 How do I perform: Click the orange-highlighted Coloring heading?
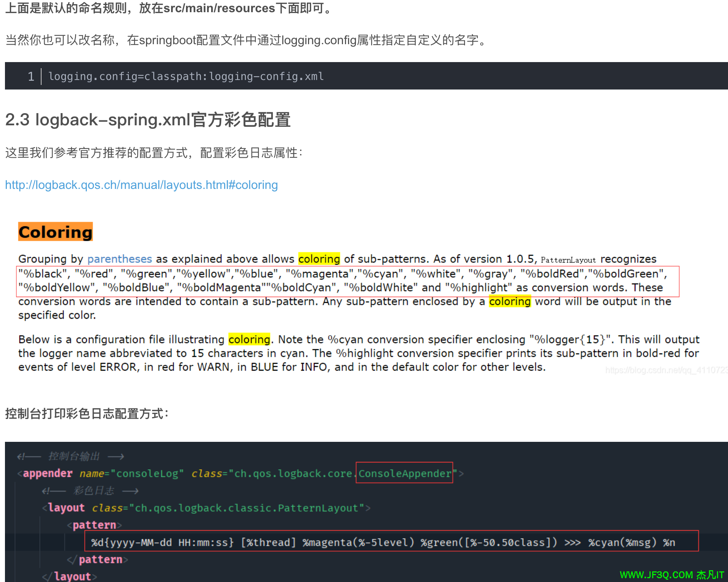[56, 232]
